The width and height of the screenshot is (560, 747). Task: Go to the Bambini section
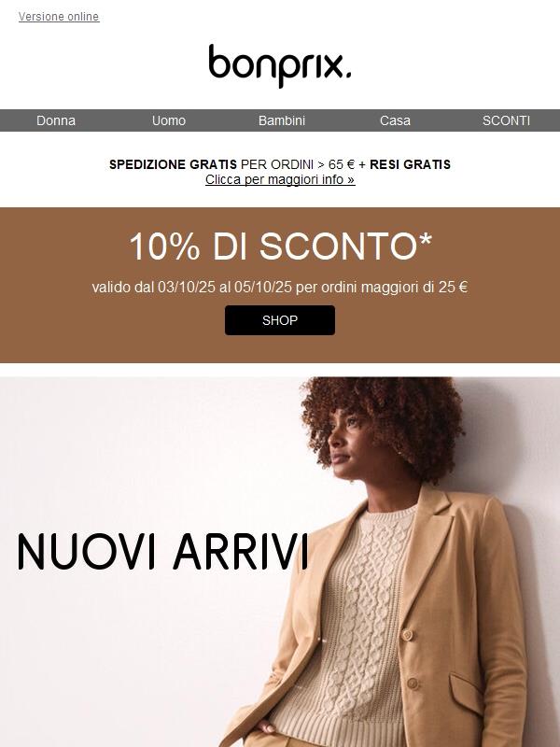282,120
